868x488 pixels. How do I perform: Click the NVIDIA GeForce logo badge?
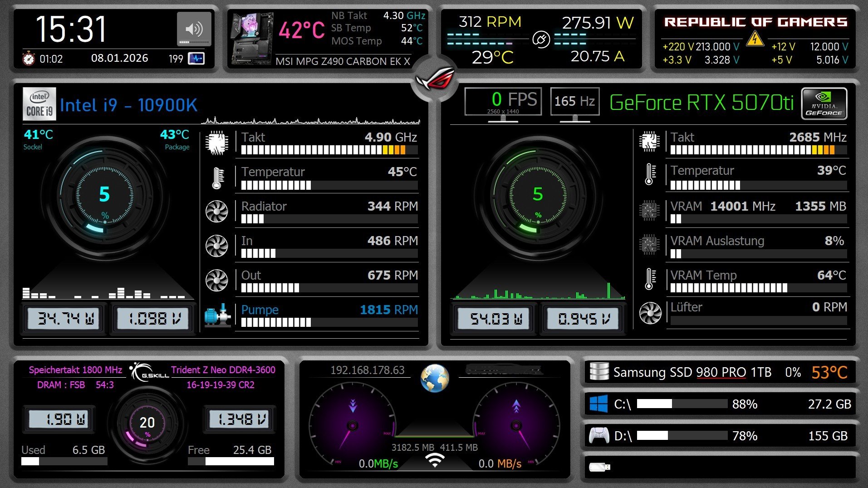[x=824, y=104]
